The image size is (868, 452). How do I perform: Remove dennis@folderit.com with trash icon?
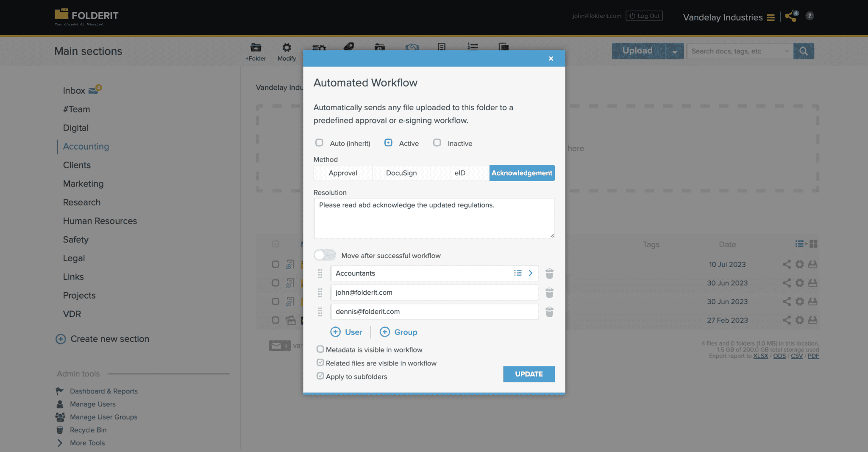pyautogui.click(x=549, y=312)
